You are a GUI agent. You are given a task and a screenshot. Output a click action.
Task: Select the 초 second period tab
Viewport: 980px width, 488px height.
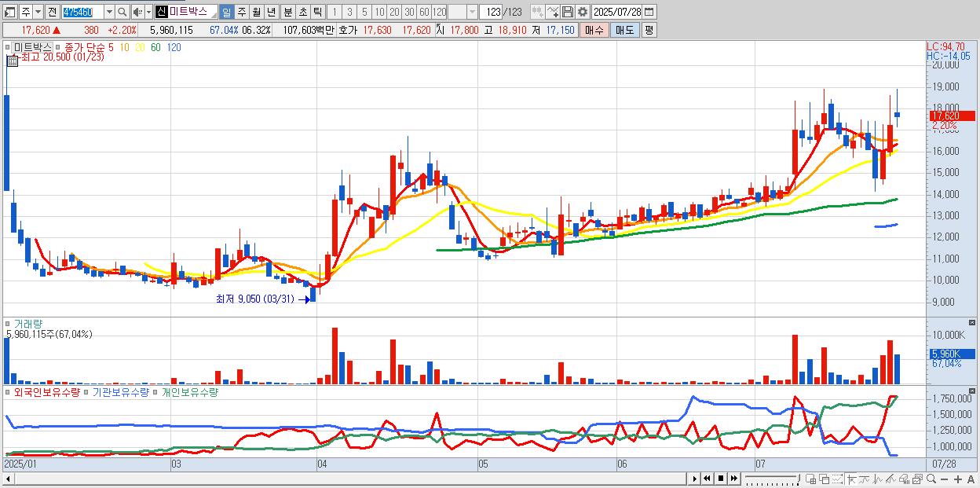click(302, 12)
